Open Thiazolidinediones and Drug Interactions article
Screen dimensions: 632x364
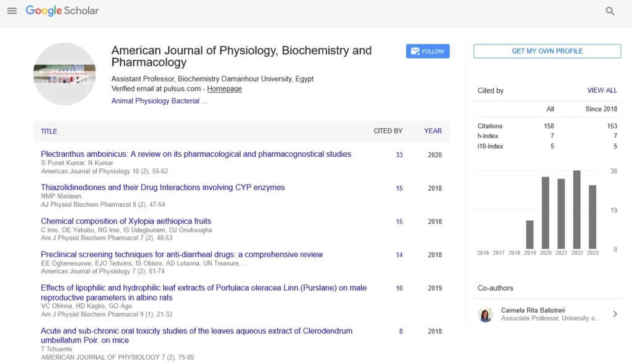point(163,187)
